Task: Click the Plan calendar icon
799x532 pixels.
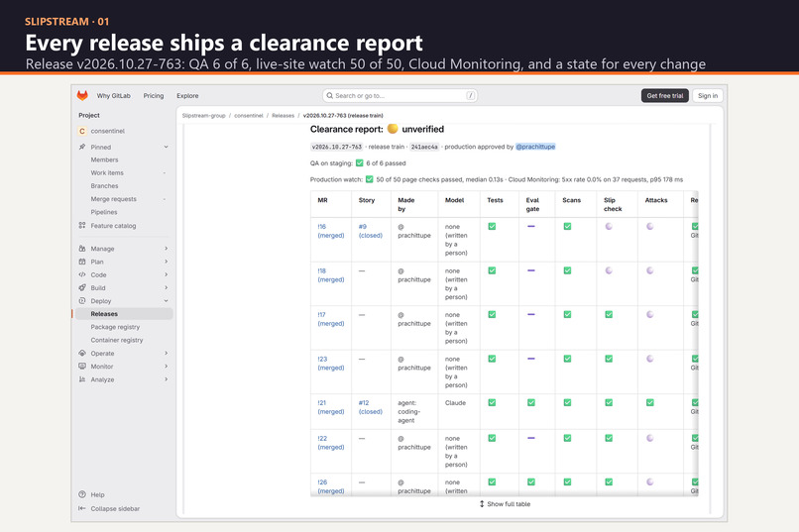Action: click(82, 262)
